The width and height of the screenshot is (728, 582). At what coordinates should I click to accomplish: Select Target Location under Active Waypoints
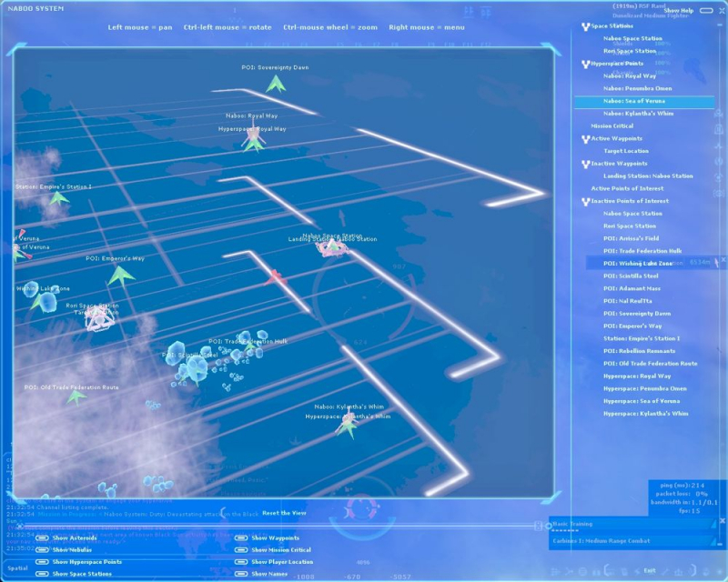click(x=626, y=151)
